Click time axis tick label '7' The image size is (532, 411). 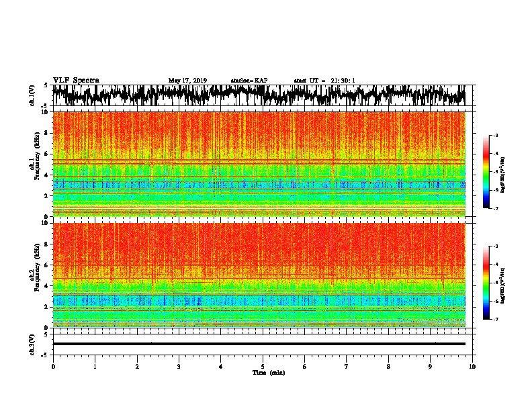347,367
